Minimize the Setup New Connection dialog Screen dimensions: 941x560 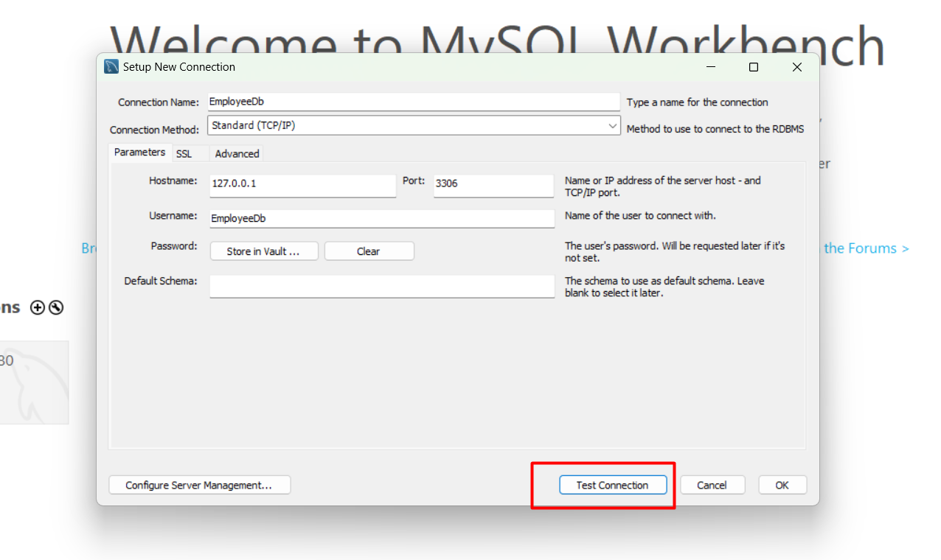(x=711, y=67)
